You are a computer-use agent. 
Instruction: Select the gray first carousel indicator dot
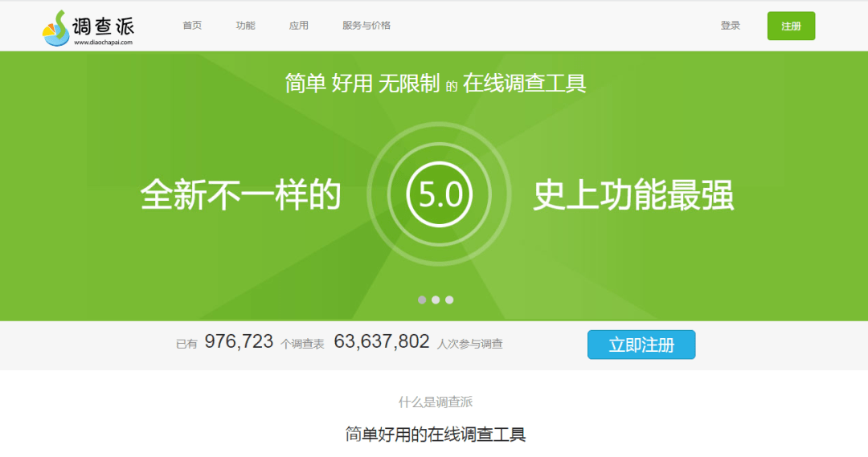coord(422,300)
